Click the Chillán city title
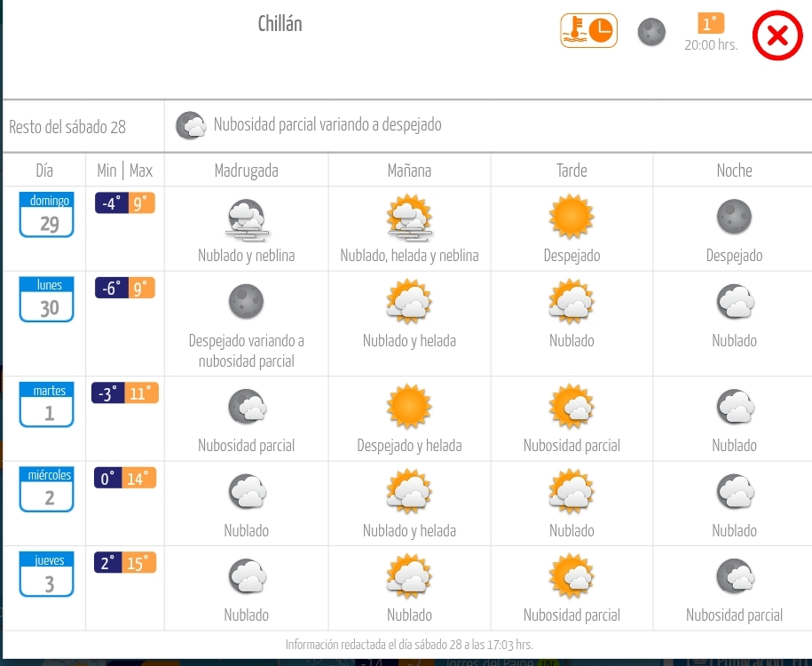812x666 pixels. [x=280, y=24]
